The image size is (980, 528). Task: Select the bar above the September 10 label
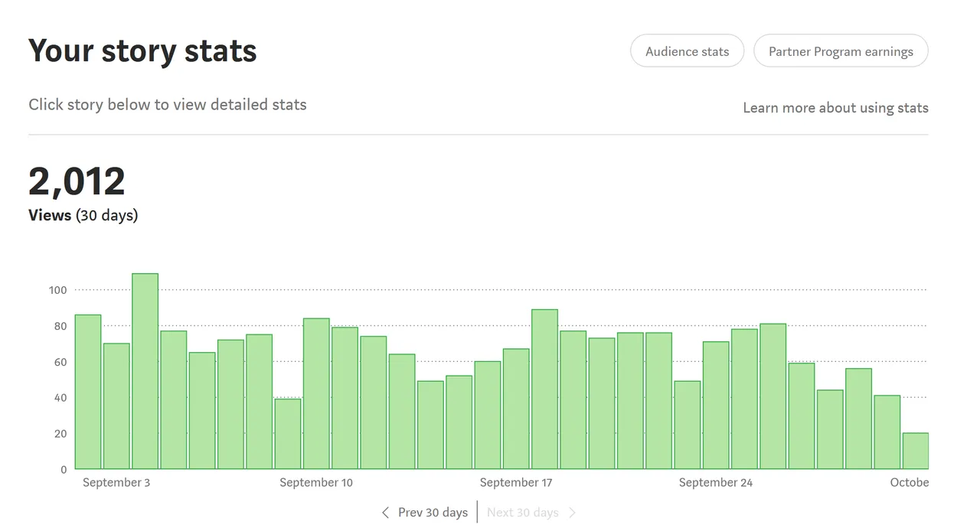point(316,394)
